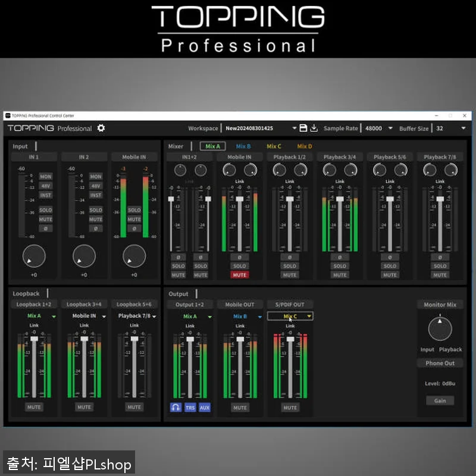Open Loopback 1+2 source dropdown Mix A
Screen dimensions: 476x476
pos(34,316)
